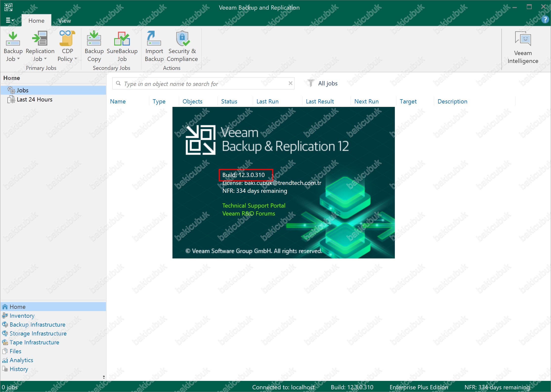This screenshot has width=551, height=392.
Task: Expand navigation pane options chevron
Action: click(x=104, y=377)
